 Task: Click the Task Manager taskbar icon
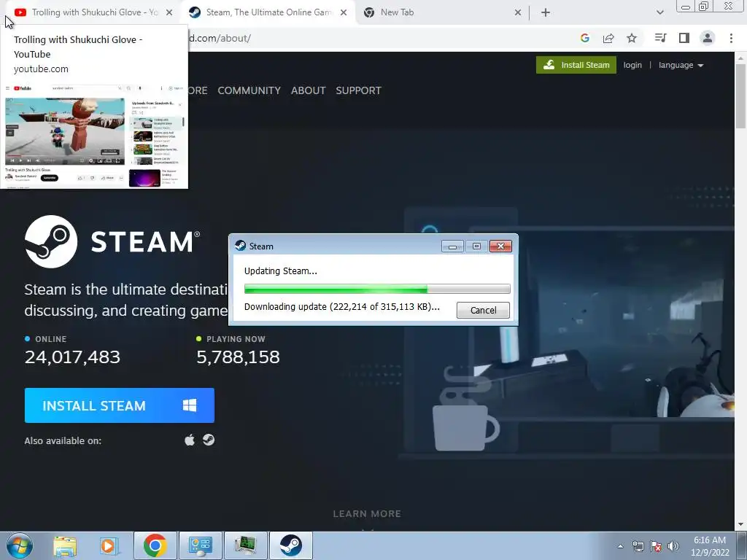pos(245,545)
